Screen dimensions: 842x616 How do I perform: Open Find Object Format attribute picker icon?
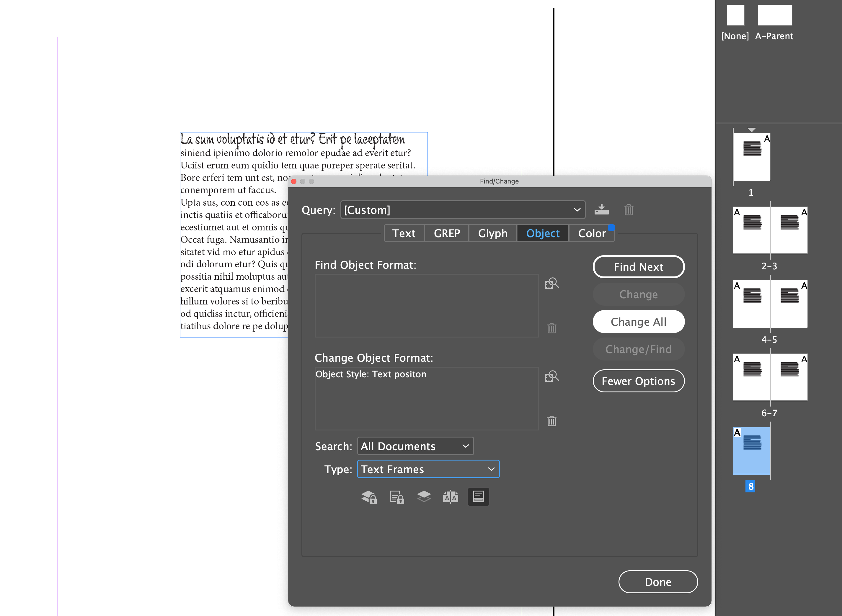coord(551,284)
